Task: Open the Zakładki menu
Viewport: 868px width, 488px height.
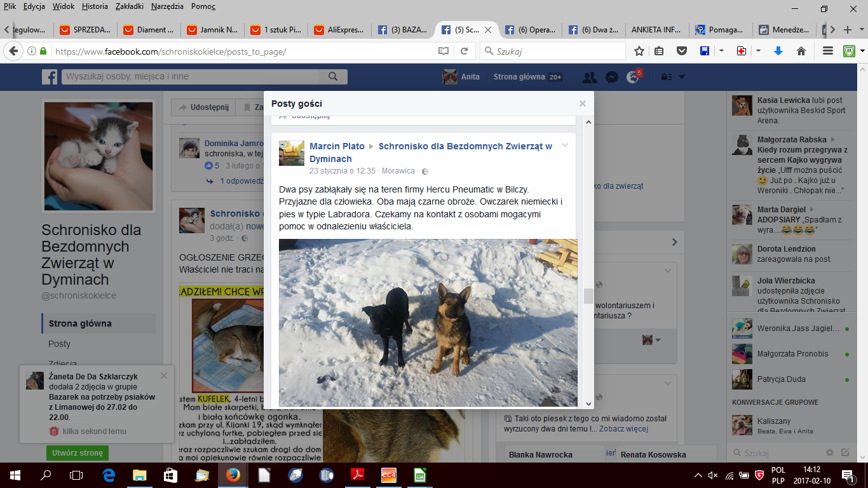Action: pyautogui.click(x=130, y=6)
